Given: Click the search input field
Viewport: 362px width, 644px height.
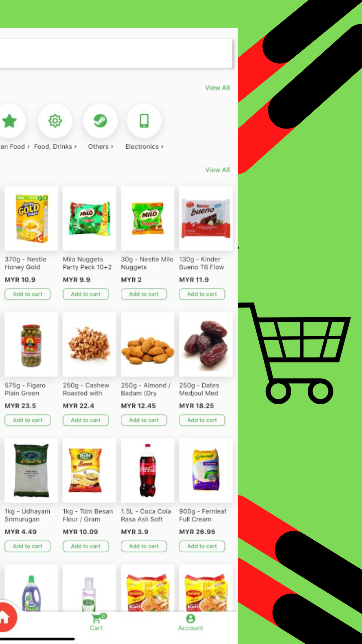Looking at the screenshot, I should point(116,54).
